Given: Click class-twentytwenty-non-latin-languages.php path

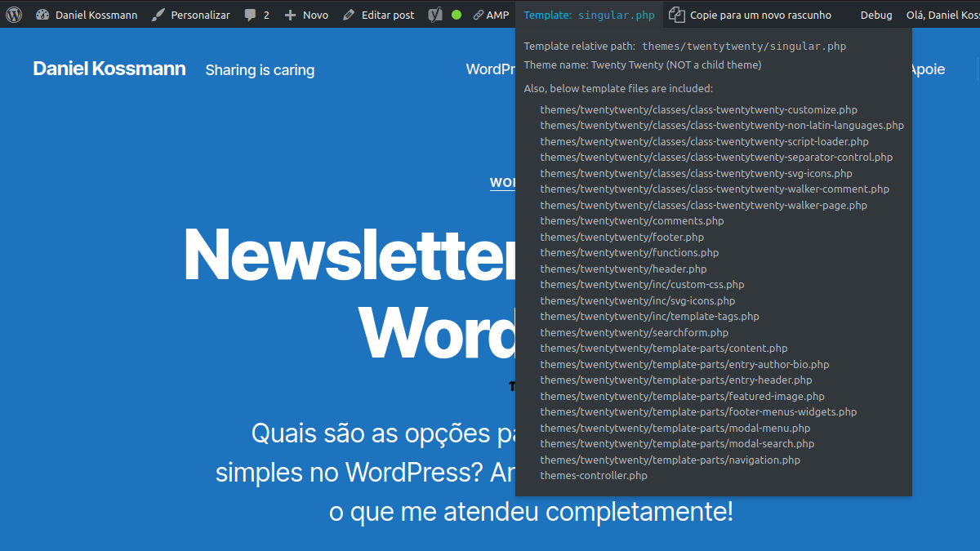Looking at the screenshot, I should coord(722,126).
